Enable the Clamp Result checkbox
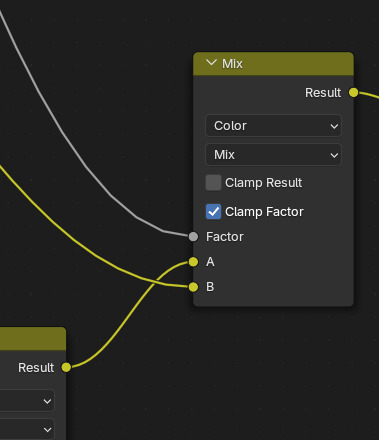Image resolution: width=379 pixels, height=440 pixels. tap(213, 183)
